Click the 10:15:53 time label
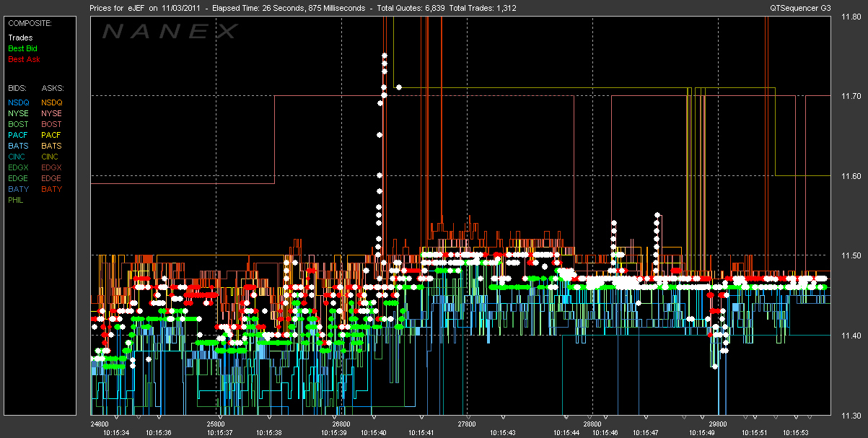This screenshot has height=438, width=868. point(794,433)
